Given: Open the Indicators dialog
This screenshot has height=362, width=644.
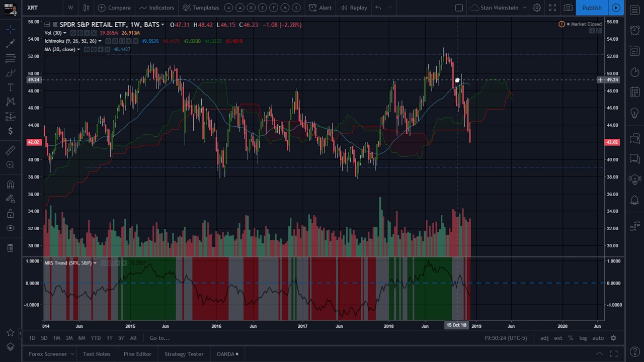Looking at the screenshot, I should (156, 8).
